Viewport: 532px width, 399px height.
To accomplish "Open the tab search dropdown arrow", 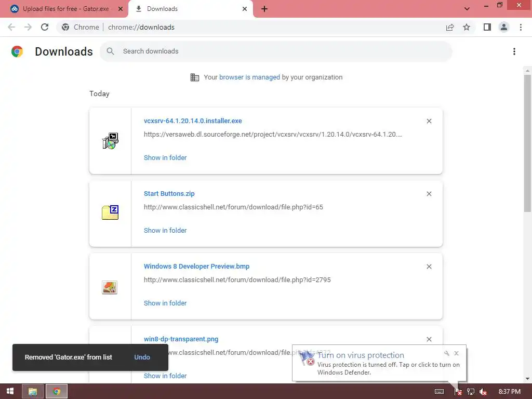I will (x=467, y=9).
